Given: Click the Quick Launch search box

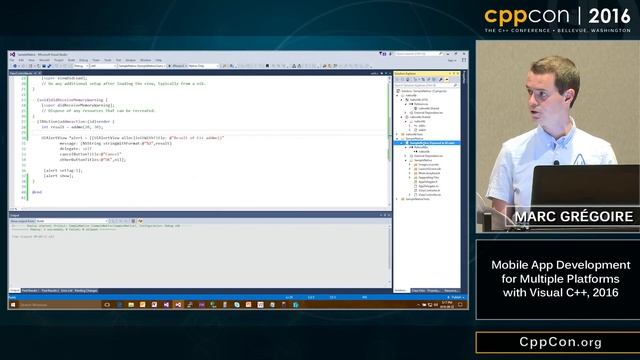Looking at the screenshot, I should pos(419,54).
